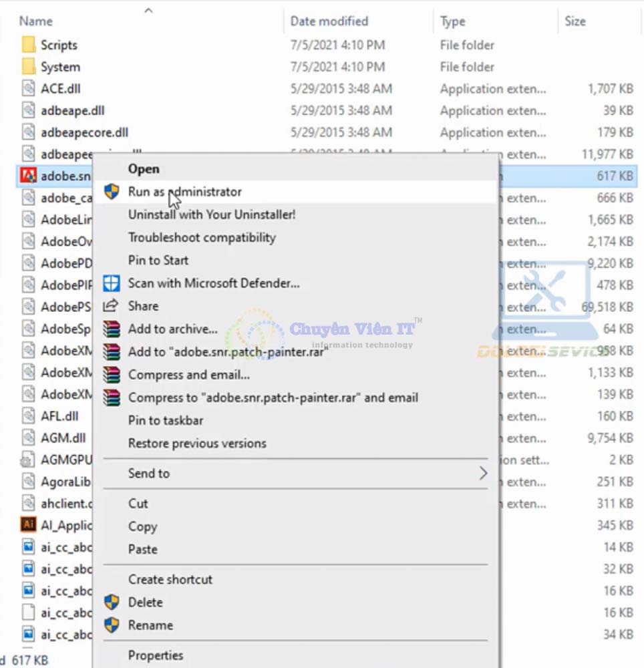Click the WinRAR icon beside "Add to archive..."

[110, 329]
